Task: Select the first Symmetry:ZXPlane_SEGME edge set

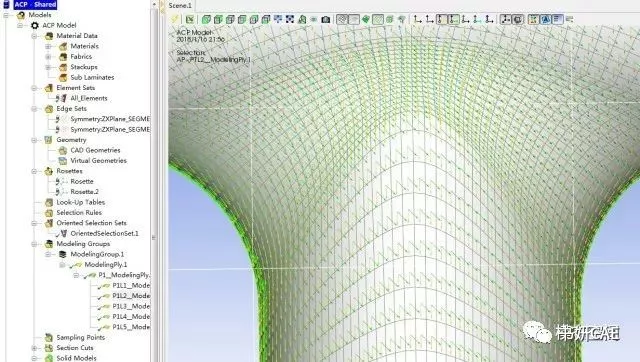Action: click(x=110, y=119)
